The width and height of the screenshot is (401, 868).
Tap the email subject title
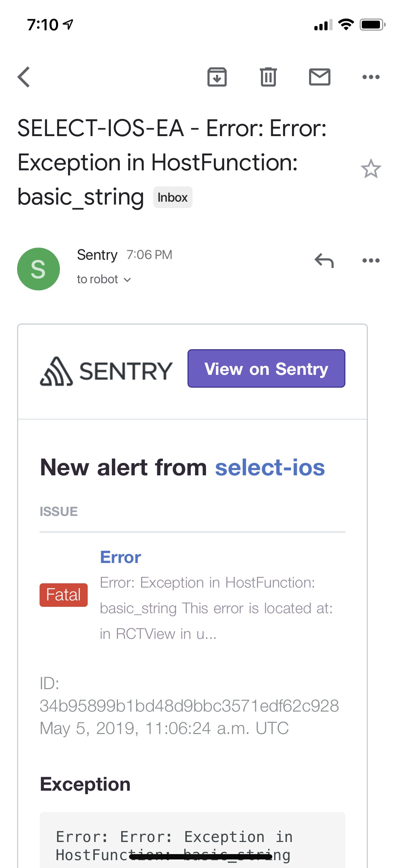(x=171, y=162)
